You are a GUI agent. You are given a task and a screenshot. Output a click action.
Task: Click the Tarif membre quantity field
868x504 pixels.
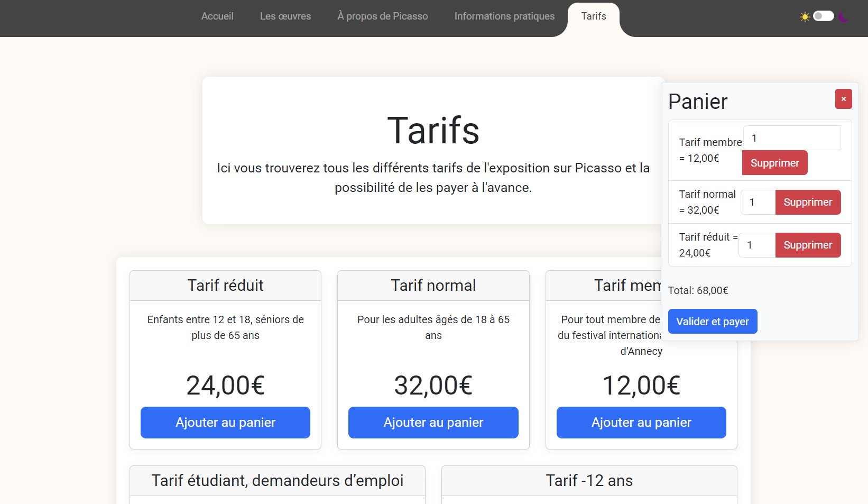792,138
